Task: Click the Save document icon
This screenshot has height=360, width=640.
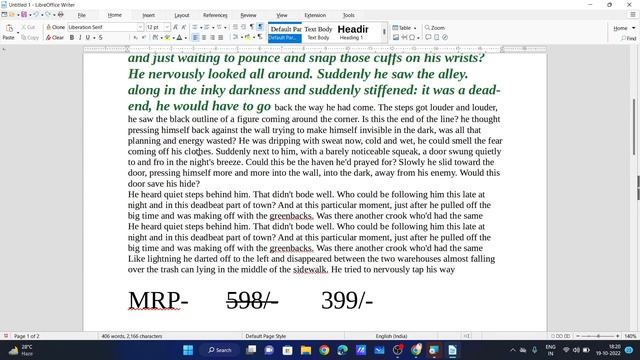Action: coord(24,15)
